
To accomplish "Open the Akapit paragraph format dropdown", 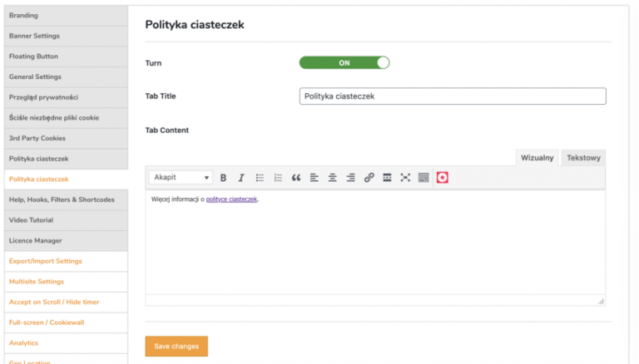I will coord(181,178).
